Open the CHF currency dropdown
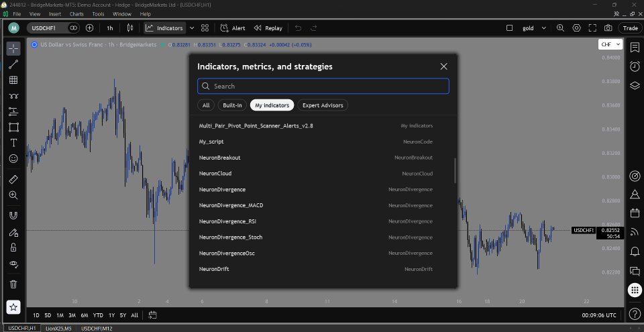This screenshot has width=644, height=332. [x=610, y=44]
